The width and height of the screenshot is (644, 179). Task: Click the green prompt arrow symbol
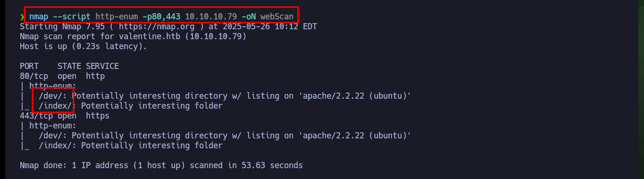[x=22, y=17]
